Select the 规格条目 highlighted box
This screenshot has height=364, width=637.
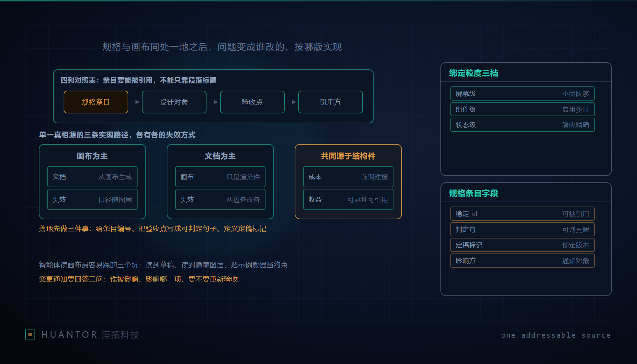point(96,102)
